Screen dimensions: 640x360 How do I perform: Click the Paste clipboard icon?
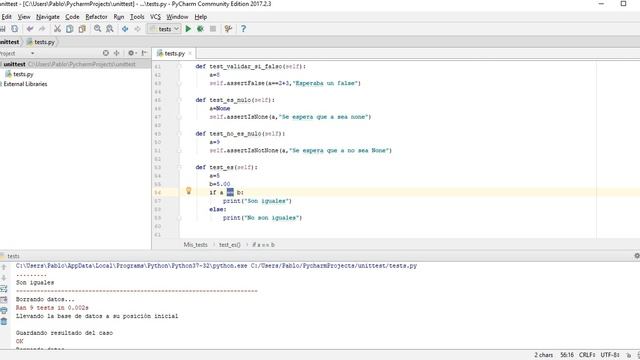(82, 29)
